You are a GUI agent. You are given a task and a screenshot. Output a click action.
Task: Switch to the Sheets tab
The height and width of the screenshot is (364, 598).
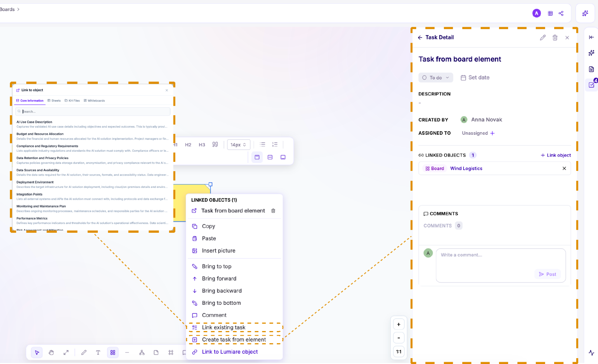[x=54, y=101]
